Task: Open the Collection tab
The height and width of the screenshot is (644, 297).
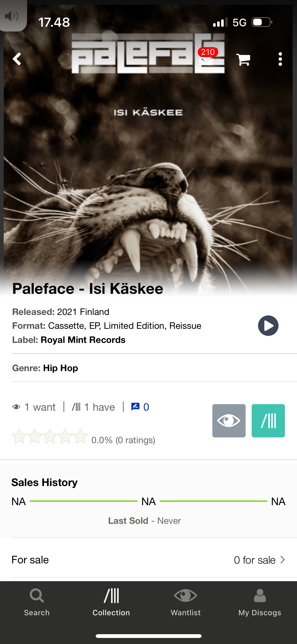Action: click(x=111, y=602)
